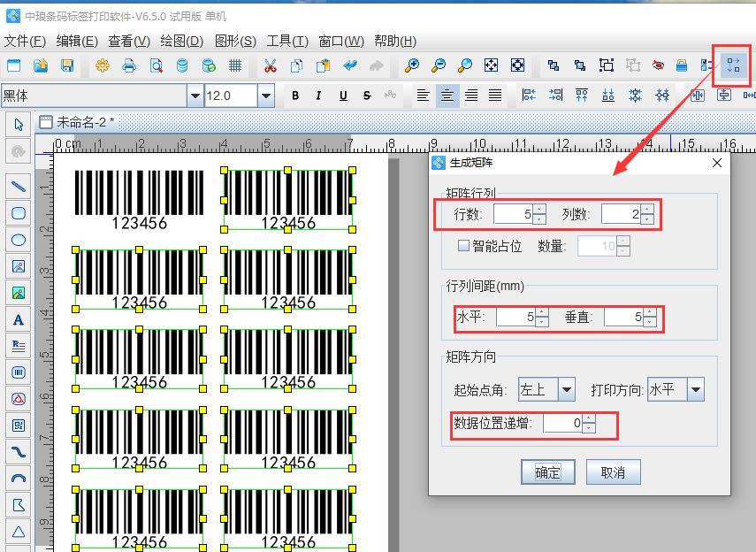
Task: Click the 确定 button to generate matrix
Action: [x=547, y=471]
